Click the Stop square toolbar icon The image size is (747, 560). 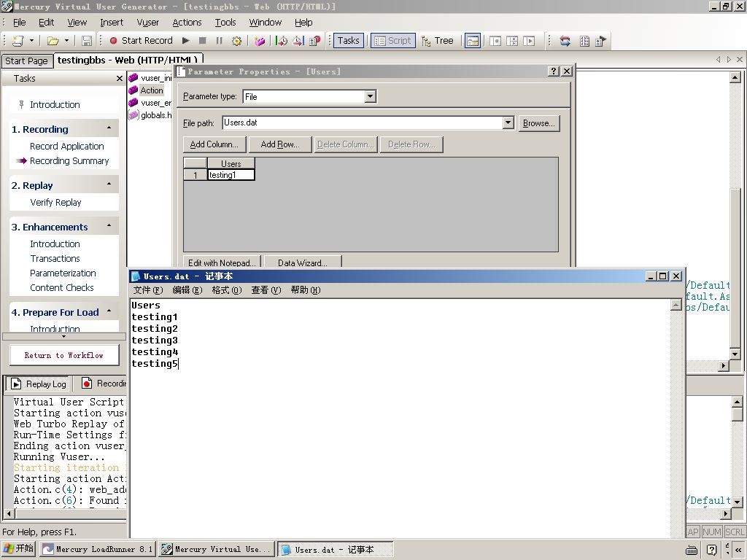(203, 41)
